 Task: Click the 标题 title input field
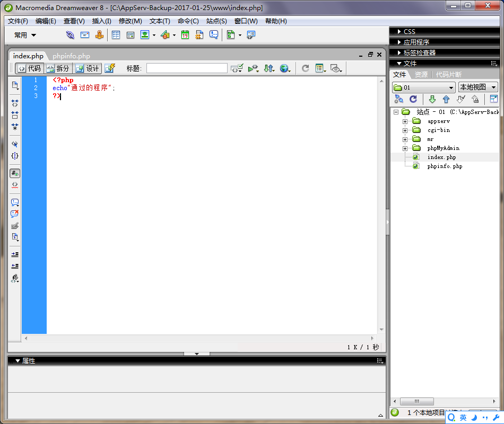click(x=187, y=68)
